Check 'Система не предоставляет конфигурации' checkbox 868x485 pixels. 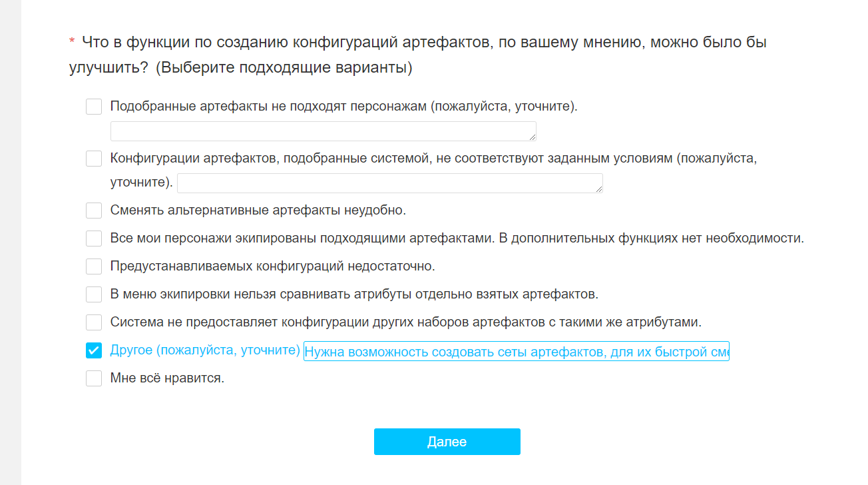[x=94, y=322]
